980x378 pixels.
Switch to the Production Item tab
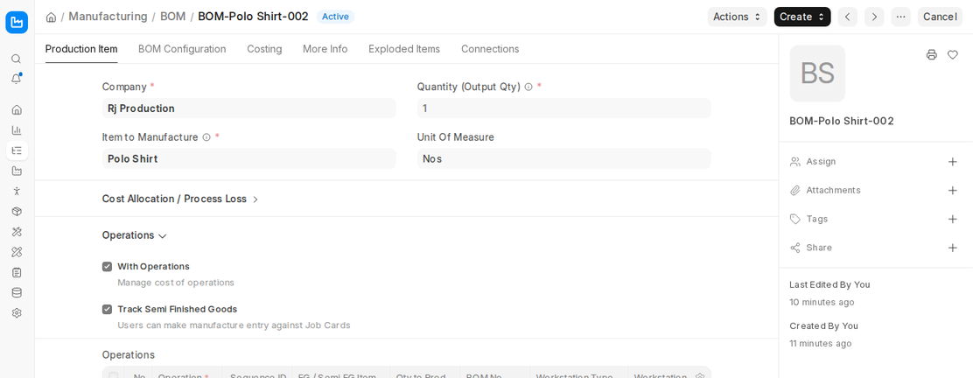coord(81,49)
